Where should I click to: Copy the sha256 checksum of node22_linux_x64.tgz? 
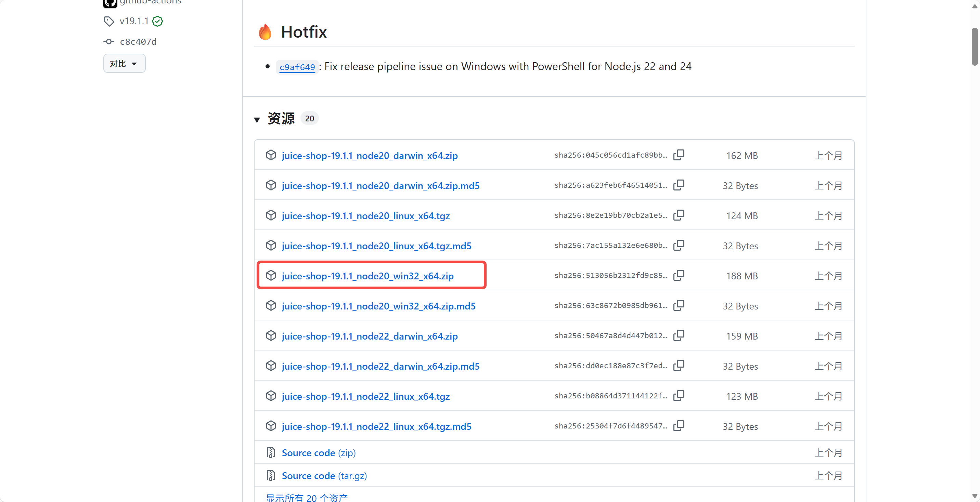680,396
